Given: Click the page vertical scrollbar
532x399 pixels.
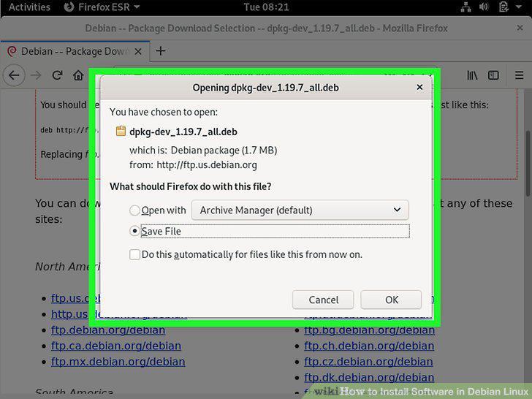Looking at the screenshot, I should point(528,163).
